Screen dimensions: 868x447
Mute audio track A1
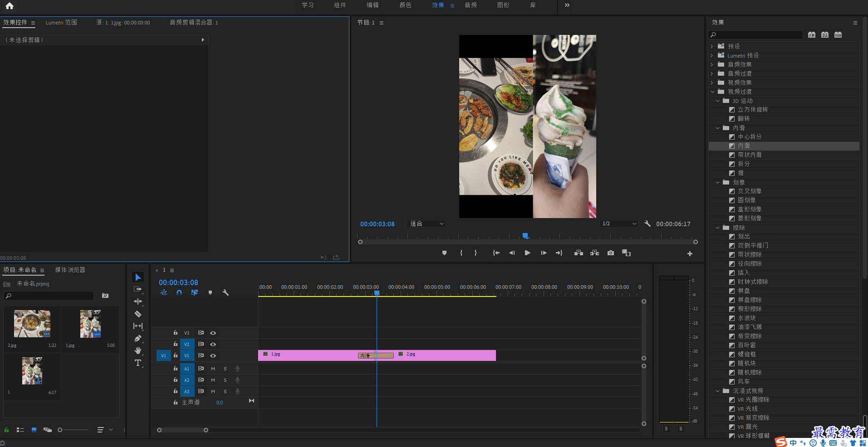coord(213,369)
